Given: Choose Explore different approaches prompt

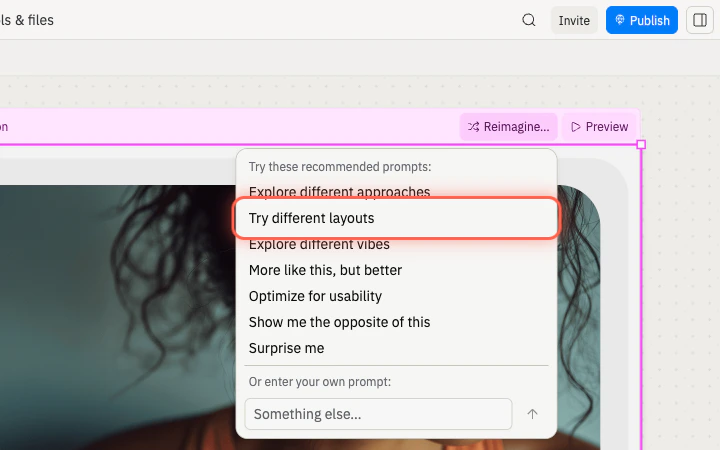Looking at the screenshot, I should (339, 191).
